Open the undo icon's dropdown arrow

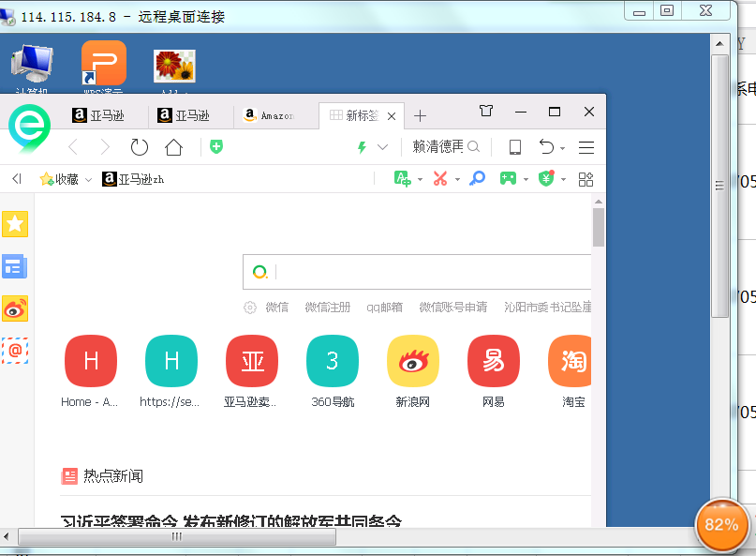coord(563,149)
